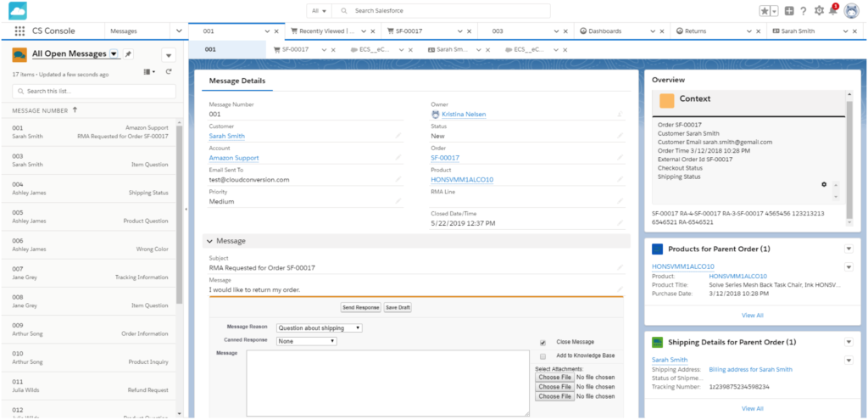Refresh the messages list

pos(169,71)
